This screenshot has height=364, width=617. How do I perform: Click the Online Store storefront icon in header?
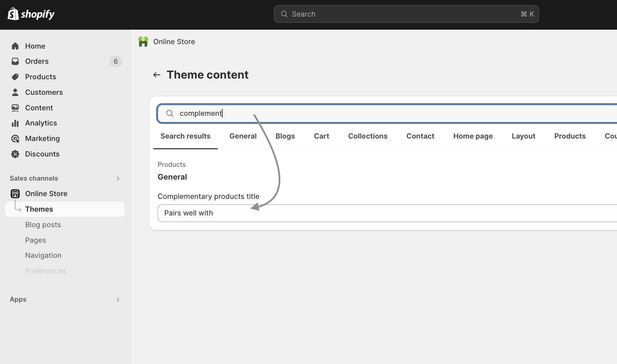[x=143, y=42]
